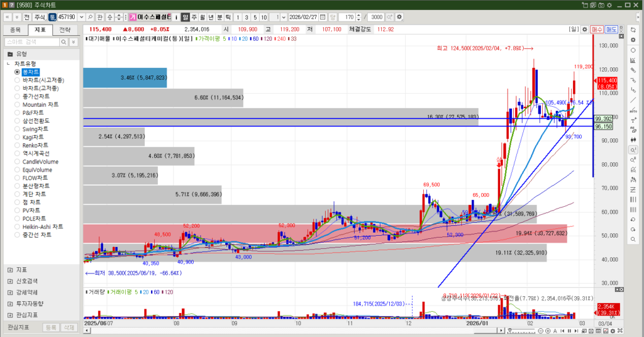The height and width of the screenshot is (337, 644).
Task: Open the calendar date picker icon
Action: [x=323, y=16]
